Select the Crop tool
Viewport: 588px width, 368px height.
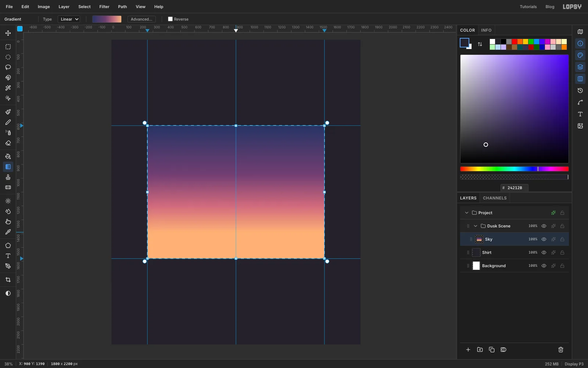pos(8,280)
